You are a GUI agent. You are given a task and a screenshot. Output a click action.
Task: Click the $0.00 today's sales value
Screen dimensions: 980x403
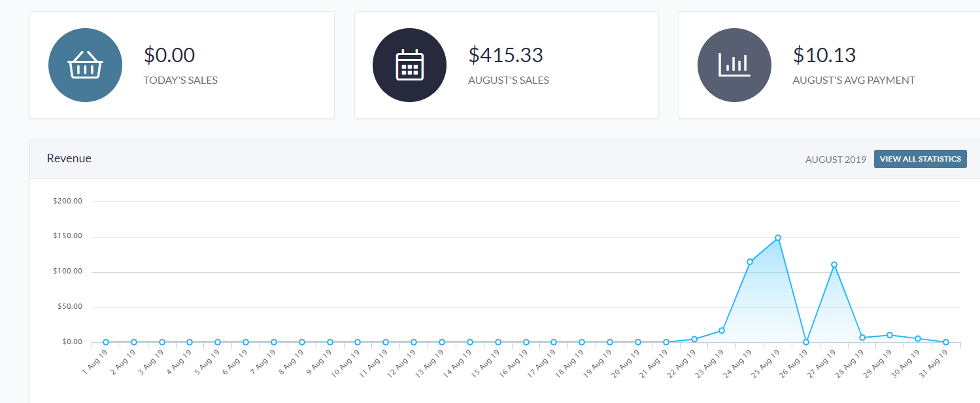tap(169, 55)
